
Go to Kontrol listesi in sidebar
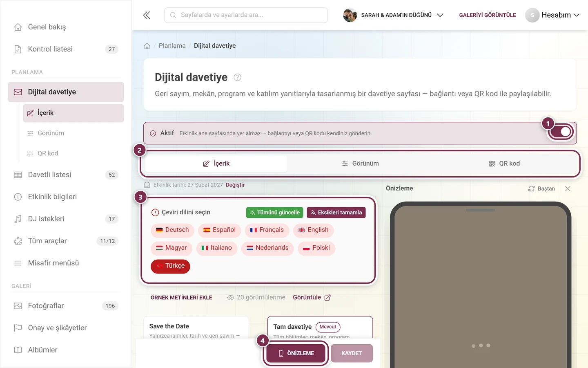tap(66, 49)
